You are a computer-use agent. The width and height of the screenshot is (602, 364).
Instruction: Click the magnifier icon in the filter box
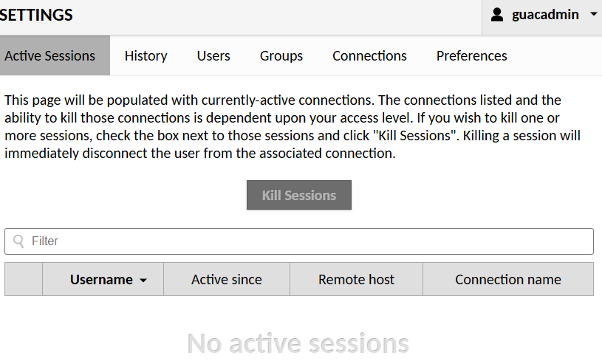[19, 241]
